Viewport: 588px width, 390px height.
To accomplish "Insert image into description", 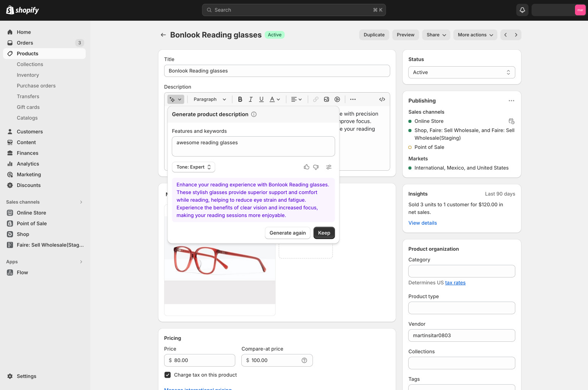I will [326, 100].
